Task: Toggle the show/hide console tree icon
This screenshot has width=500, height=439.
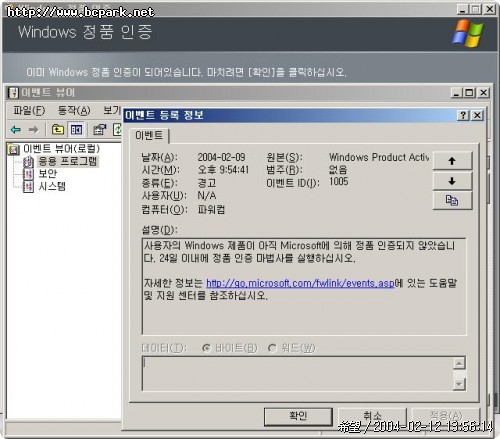Action: tap(76, 129)
